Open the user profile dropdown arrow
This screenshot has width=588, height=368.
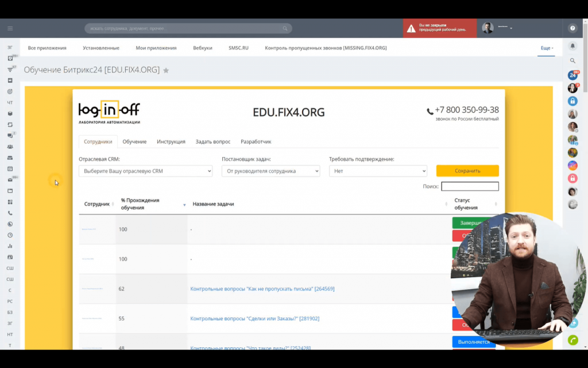click(x=510, y=28)
